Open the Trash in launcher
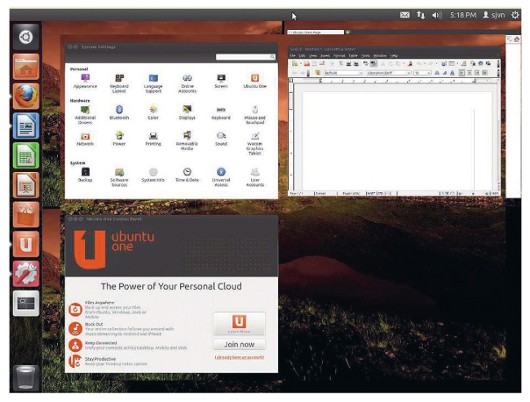 26,378
